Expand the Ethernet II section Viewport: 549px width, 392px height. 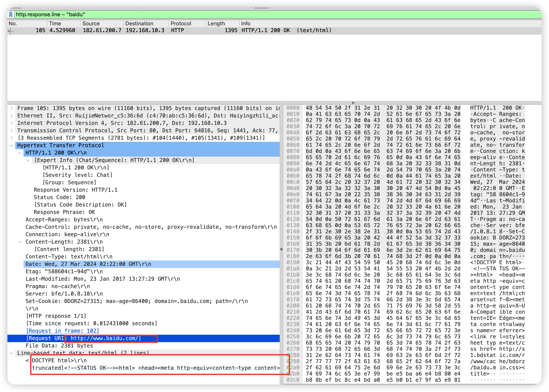tap(12, 116)
